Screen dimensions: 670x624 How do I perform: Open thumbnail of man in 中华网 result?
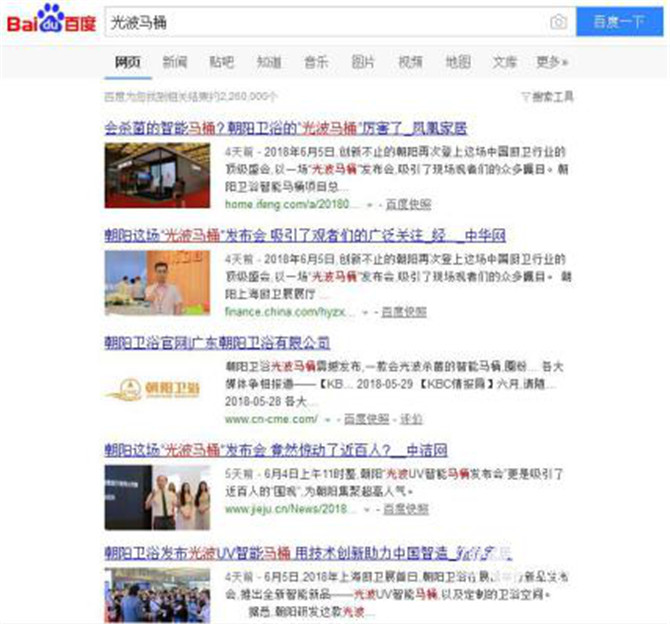(157, 283)
